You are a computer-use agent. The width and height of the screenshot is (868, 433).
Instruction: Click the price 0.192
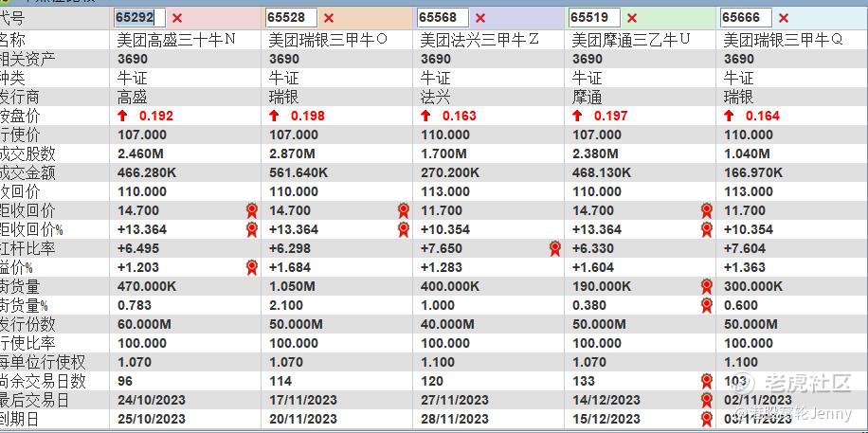click(x=156, y=116)
